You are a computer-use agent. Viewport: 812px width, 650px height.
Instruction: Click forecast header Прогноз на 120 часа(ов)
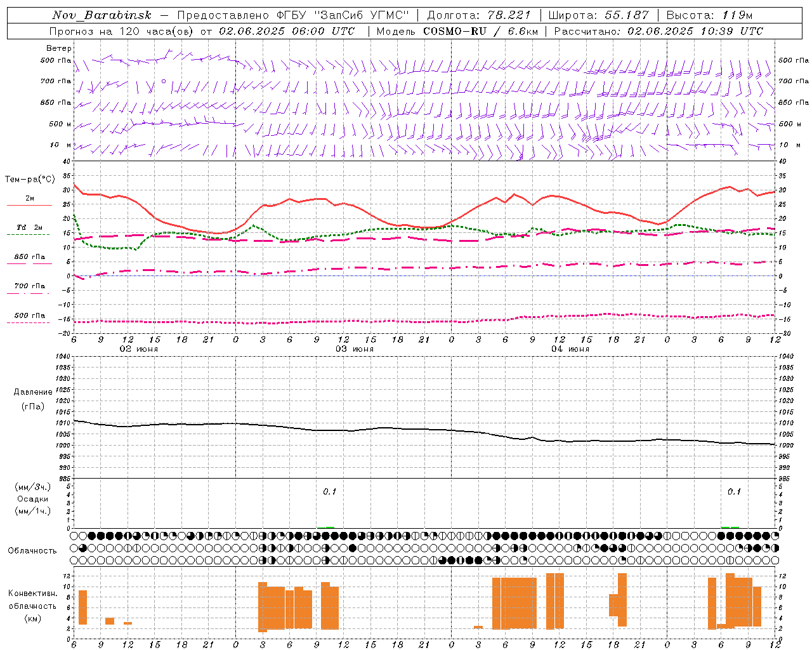pyautogui.click(x=122, y=31)
